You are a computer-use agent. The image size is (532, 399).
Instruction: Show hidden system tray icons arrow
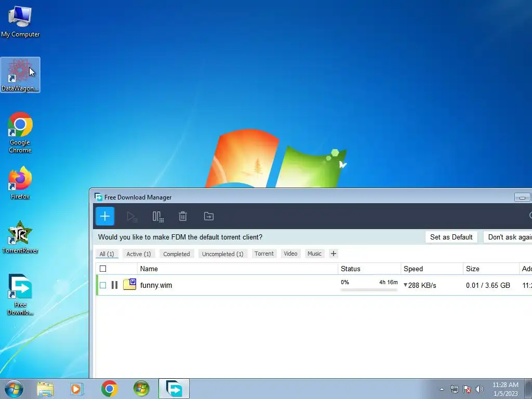(442, 389)
